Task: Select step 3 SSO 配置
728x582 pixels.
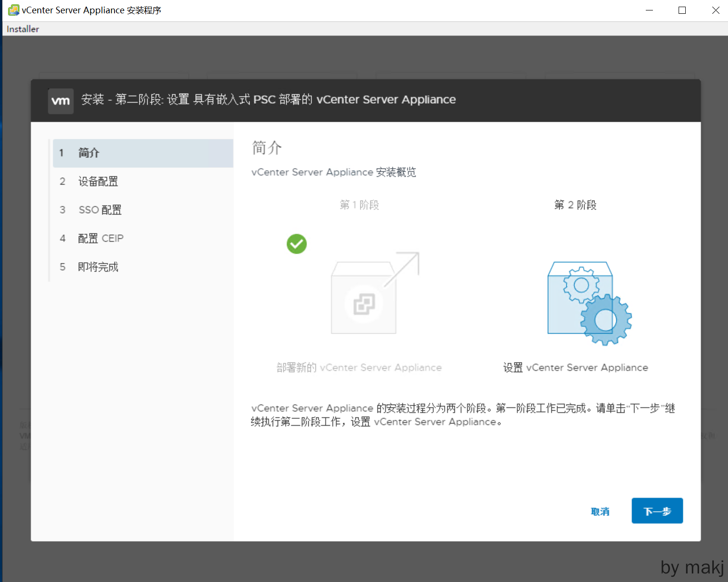Action: click(x=100, y=210)
